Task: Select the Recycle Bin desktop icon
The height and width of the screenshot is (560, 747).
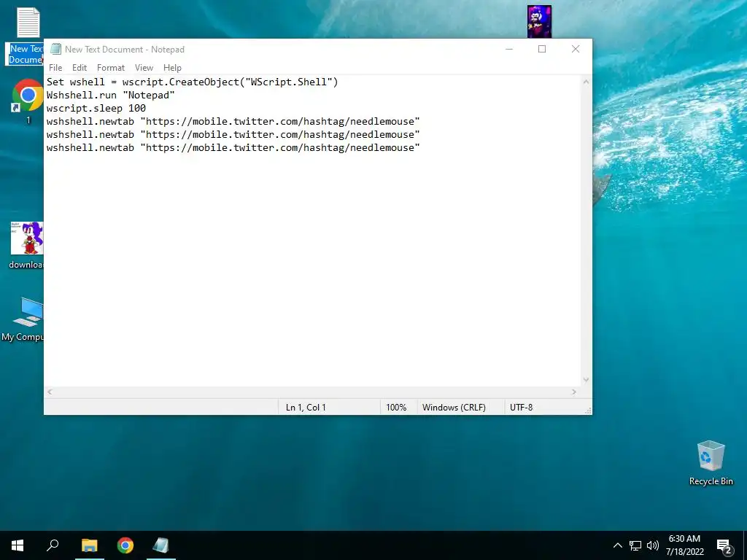Action: 711,463
